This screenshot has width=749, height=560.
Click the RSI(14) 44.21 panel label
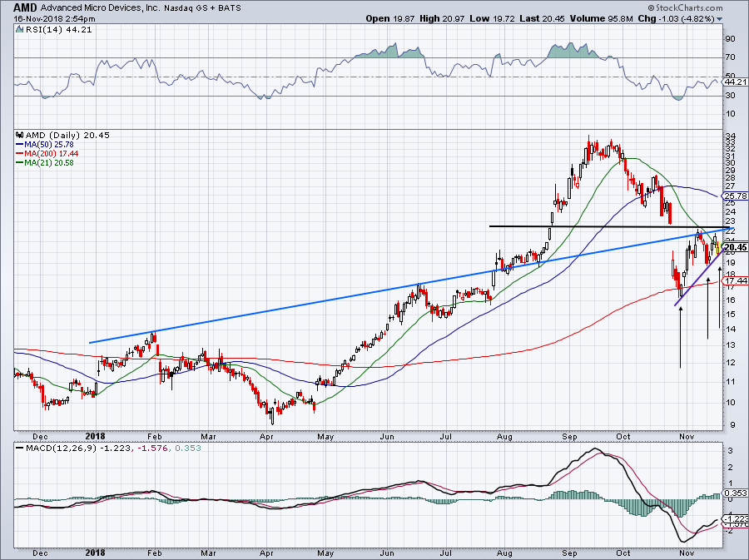pos(58,30)
